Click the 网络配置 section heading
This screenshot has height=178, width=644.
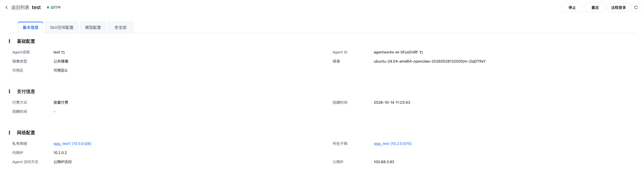(x=26, y=133)
